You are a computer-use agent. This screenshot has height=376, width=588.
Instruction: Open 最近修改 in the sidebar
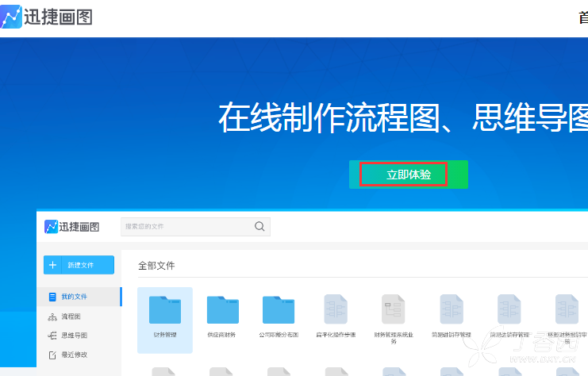[68, 355]
